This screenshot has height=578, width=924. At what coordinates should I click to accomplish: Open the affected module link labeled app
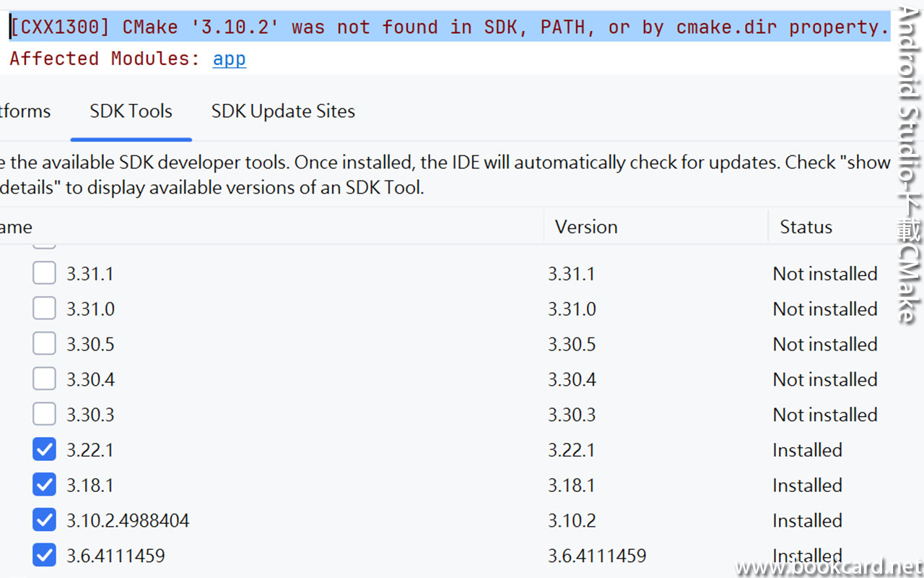tap(229, 59)
